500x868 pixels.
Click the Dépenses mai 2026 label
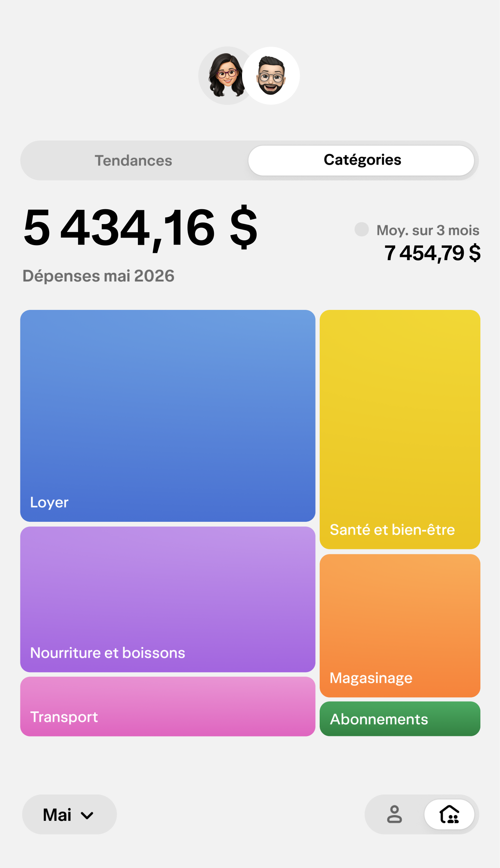point(99,276)
